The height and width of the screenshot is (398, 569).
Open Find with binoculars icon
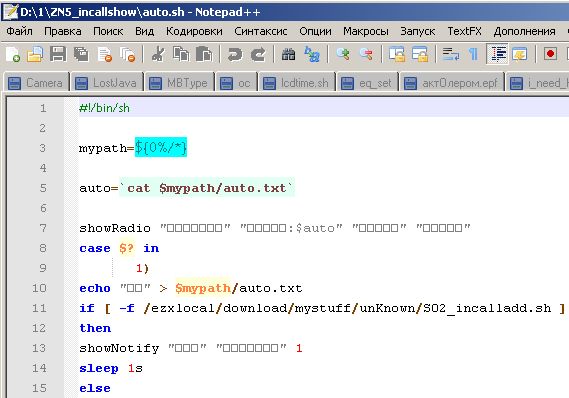coord(288,54)
